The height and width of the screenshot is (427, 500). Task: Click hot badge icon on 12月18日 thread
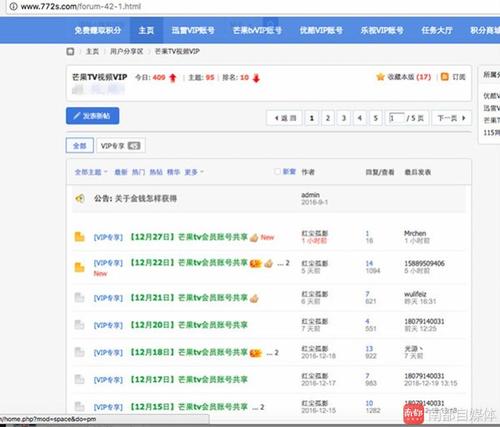[x=256, y=353]
